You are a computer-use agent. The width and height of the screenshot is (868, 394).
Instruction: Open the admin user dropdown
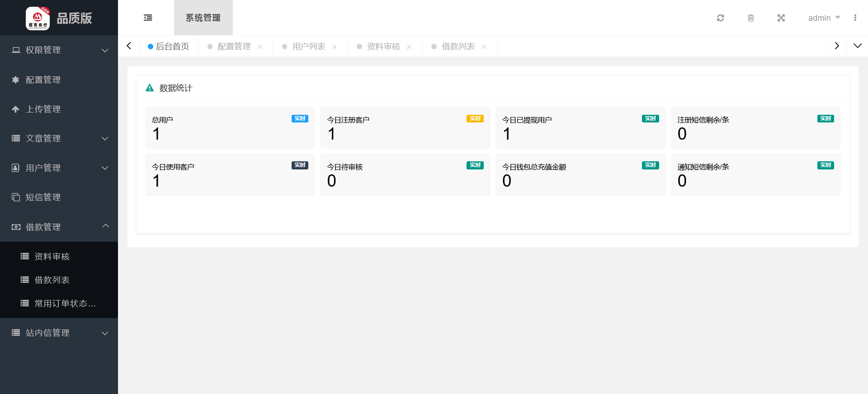824,18
